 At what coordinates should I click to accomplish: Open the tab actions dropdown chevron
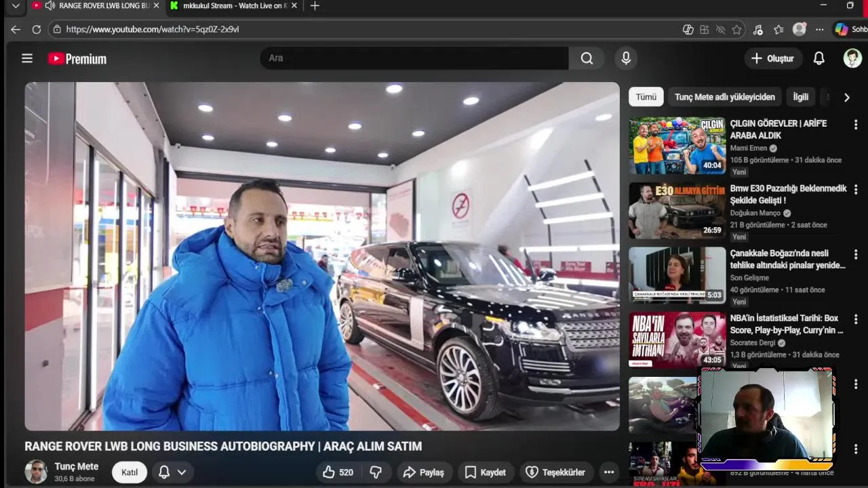pos(15,5)
